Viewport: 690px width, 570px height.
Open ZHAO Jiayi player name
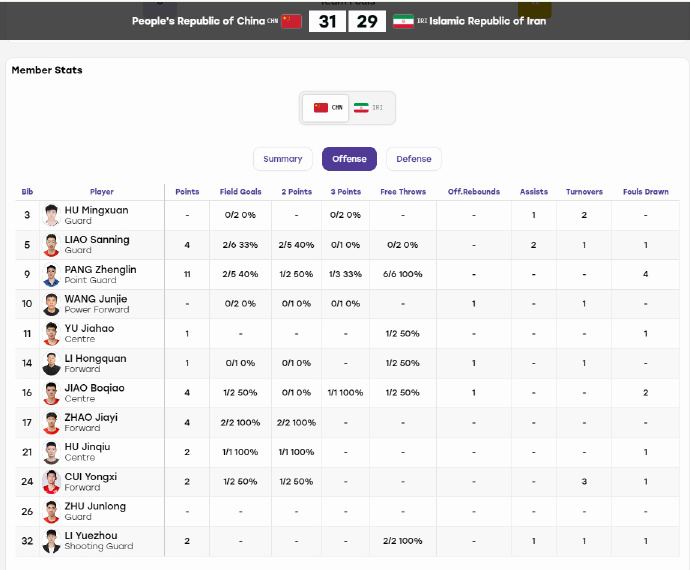click(91, 417)
